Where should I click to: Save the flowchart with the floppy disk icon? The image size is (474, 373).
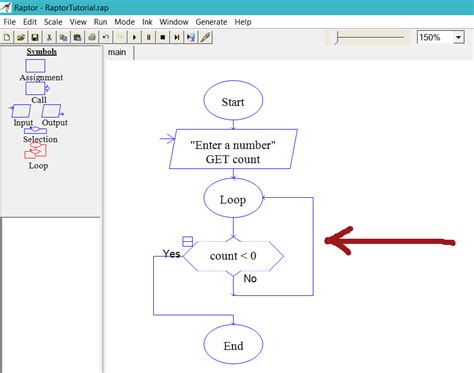(35, 37)
